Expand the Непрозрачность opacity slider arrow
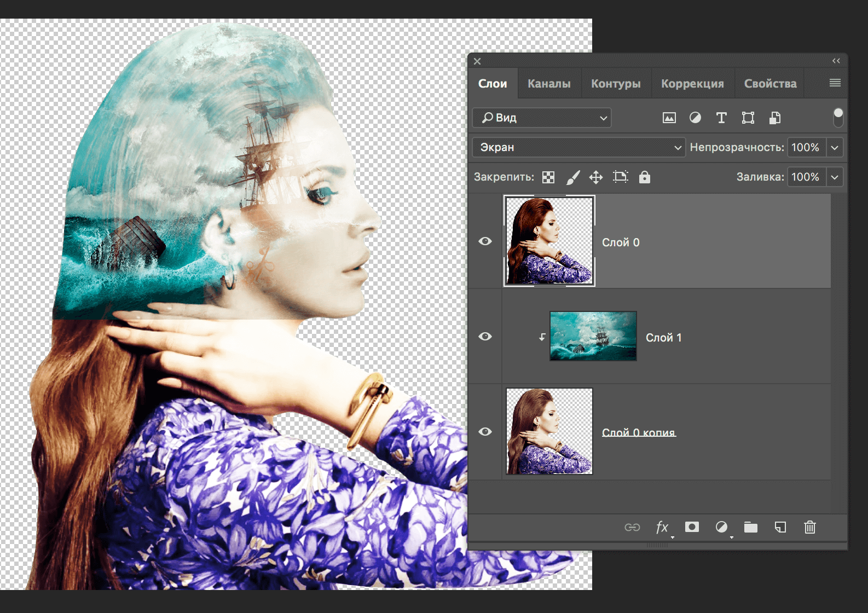The width and height of the screenshot is (868, 613). [x=835, y=147]
